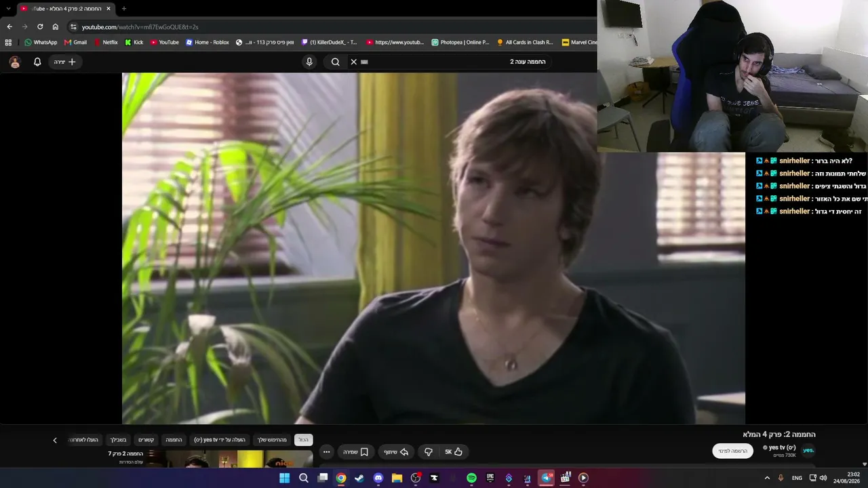
Task: Select the בשבילך filter chip
Action: click(x=118, y=440)
